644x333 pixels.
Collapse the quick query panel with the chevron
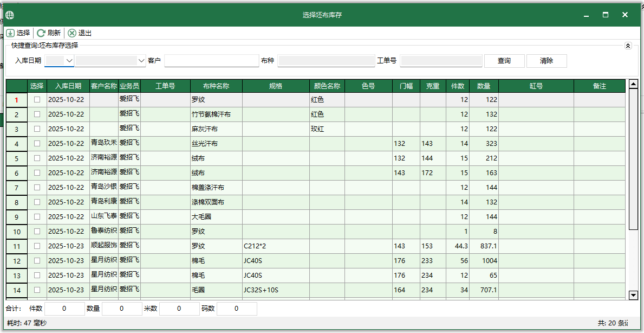coord(628,46)
